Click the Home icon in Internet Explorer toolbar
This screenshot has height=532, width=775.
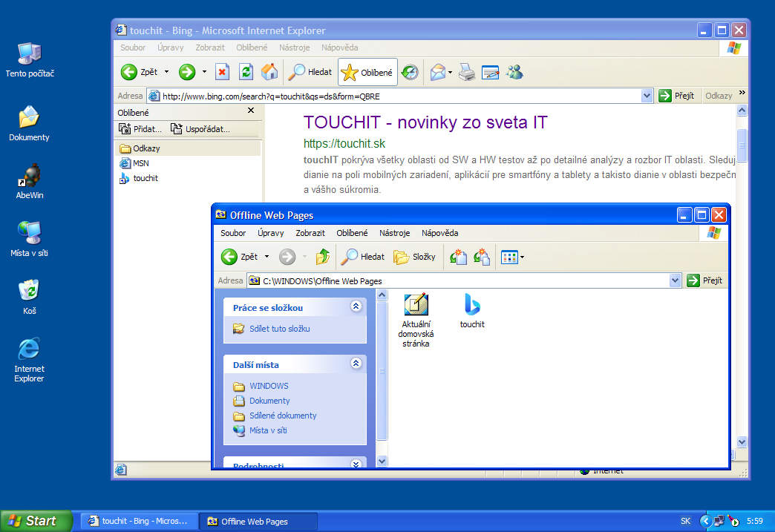(x=269, y=72)
